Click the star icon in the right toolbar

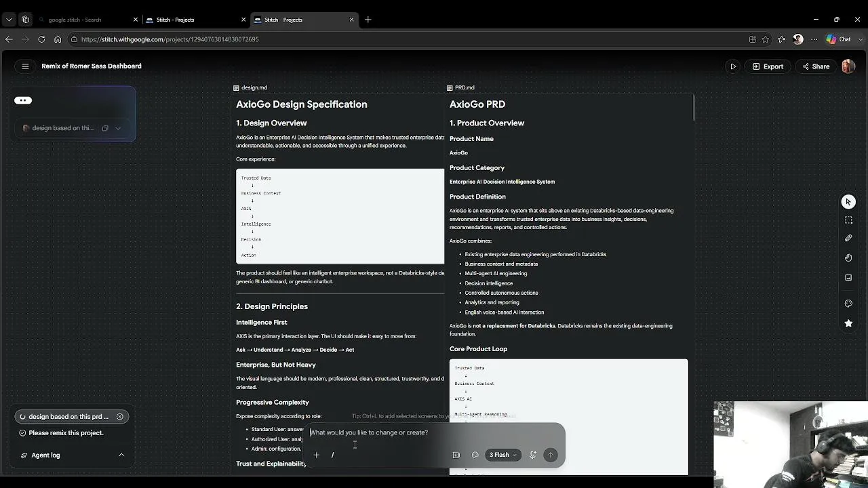coord(848,323)
